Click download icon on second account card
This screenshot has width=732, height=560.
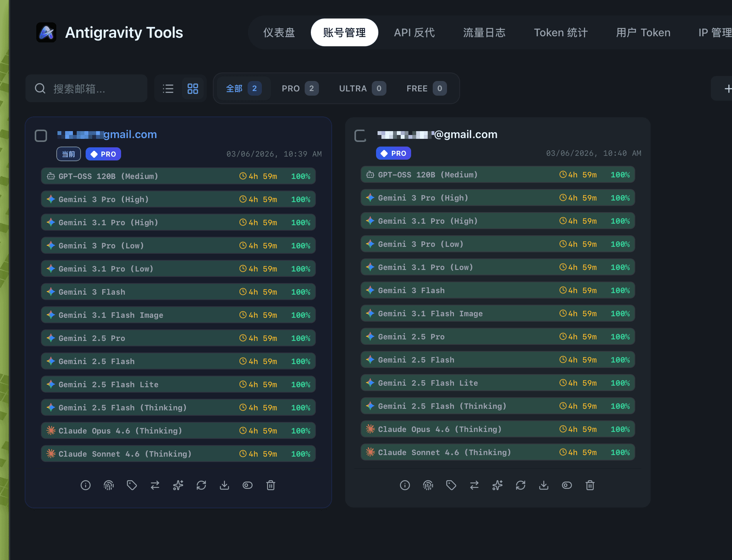coord(544,485)
